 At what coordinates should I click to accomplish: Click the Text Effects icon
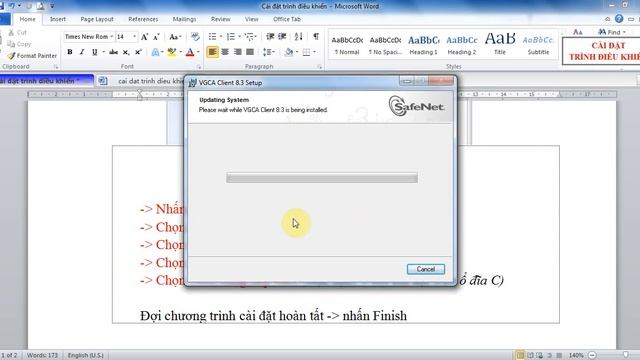(155, 52)
